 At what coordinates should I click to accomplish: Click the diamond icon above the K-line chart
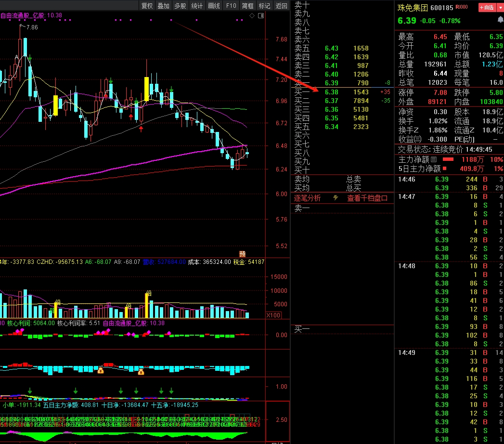pos(252,15)
